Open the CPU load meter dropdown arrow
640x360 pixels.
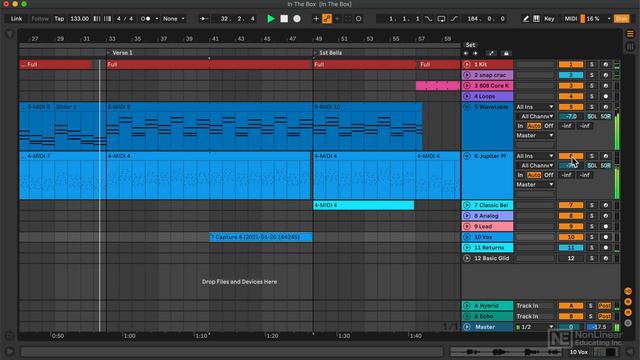click(609, 19)
